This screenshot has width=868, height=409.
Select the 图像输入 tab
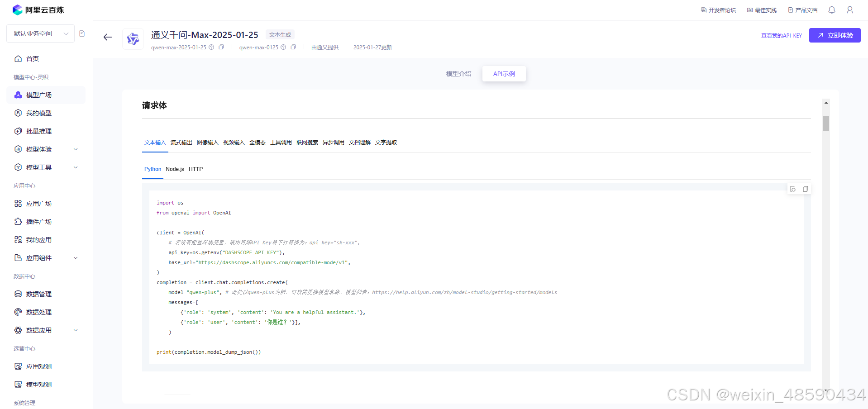[x=208, y=143]
